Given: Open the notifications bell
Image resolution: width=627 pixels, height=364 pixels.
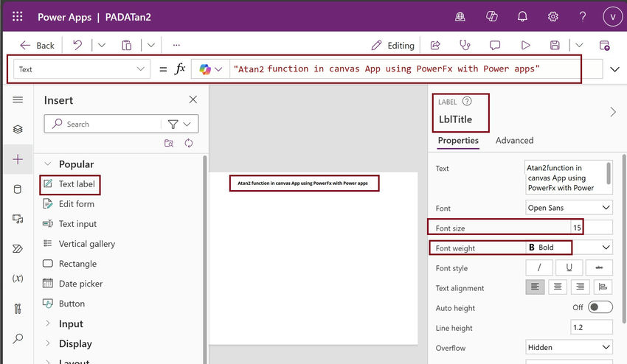Looking at the screenshot, I should (522, 16).
